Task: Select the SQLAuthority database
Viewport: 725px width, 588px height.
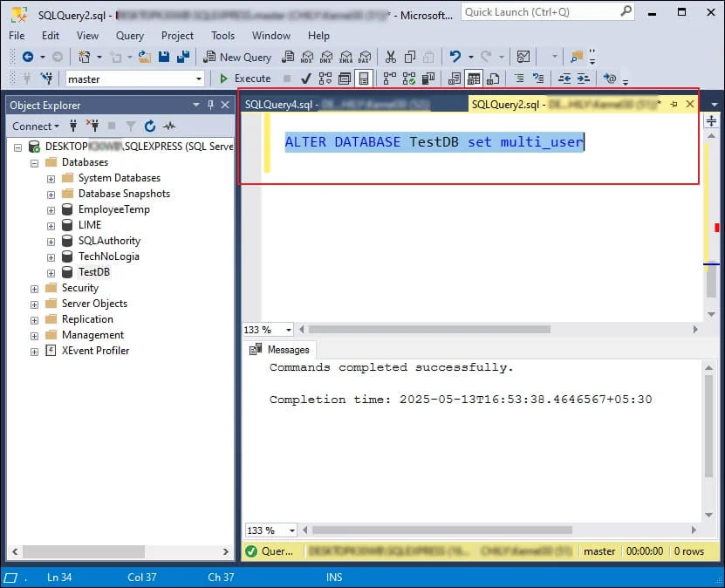Action: [109, 241]
